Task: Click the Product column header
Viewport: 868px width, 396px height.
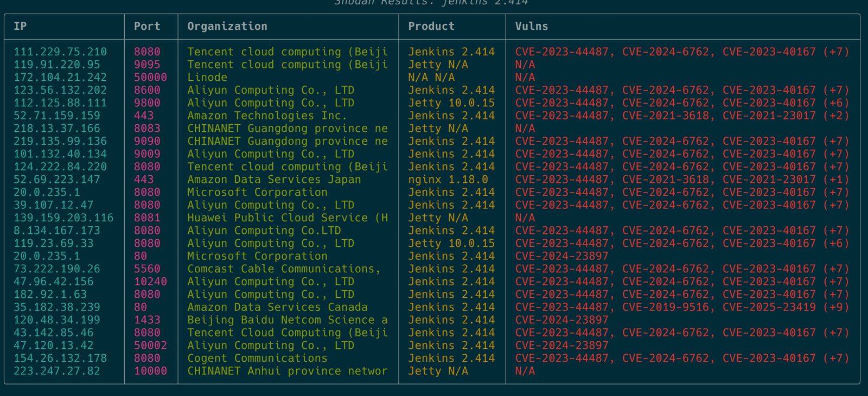Action: [x=431, y=26]
